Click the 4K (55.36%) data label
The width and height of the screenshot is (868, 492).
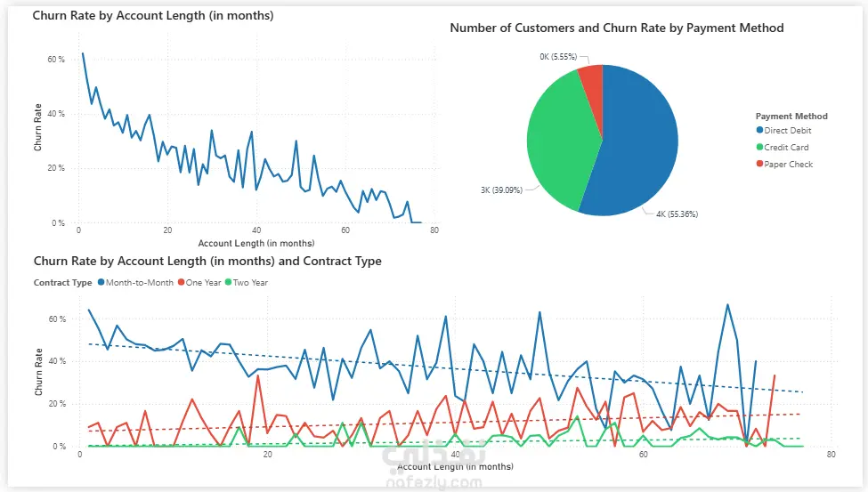click(x=677, y=214)
